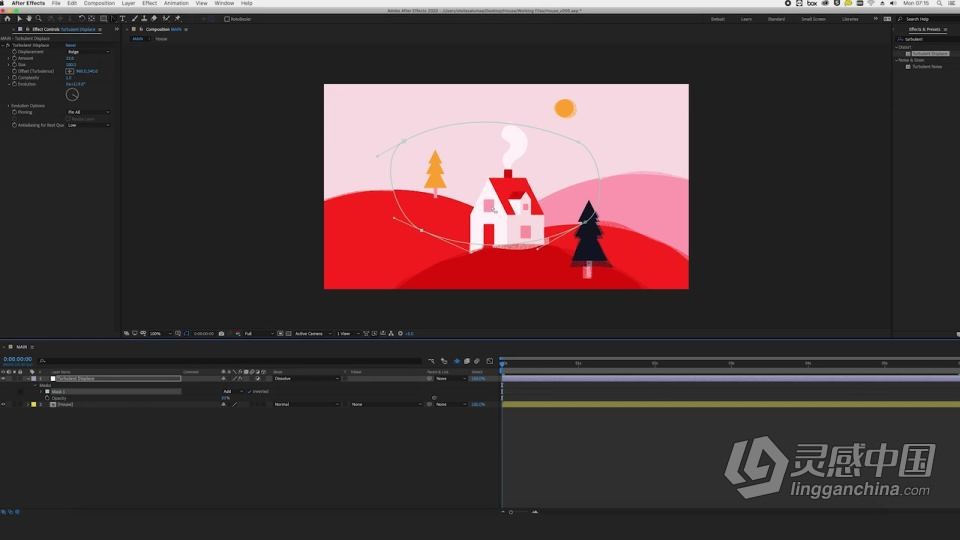Toggle the RotoBezier checkbox
The height and width of the screenshot is (540, 960).
tap(227, 19)
